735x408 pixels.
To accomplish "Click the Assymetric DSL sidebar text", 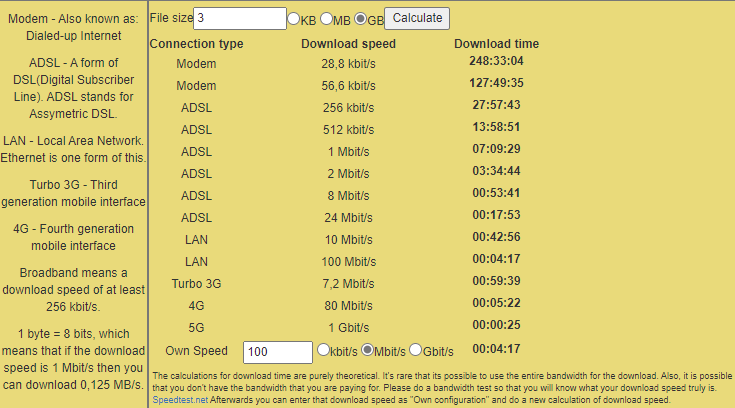I will 73,114.
